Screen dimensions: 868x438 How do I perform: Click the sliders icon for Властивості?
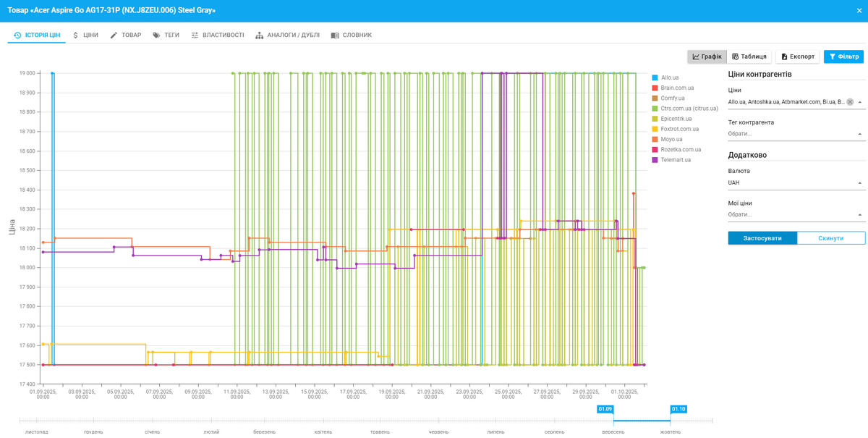195,35
